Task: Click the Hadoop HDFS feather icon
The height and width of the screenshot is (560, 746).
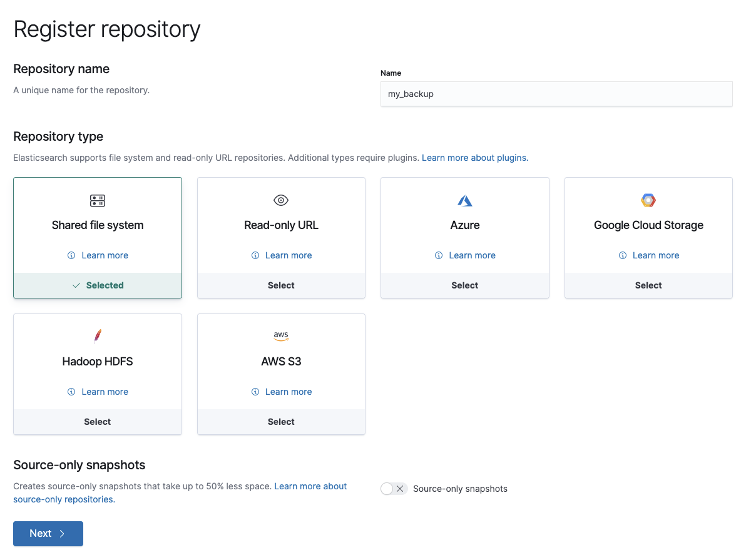Action: 97,336
